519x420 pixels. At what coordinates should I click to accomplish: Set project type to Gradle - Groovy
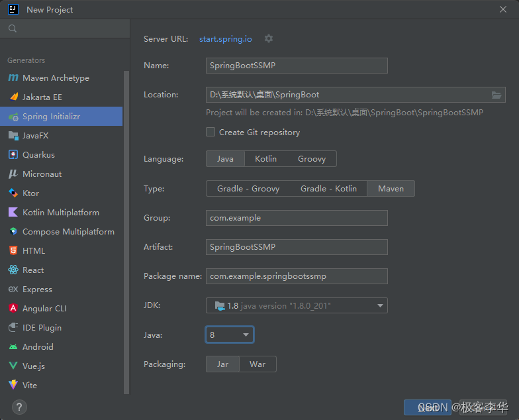pos(248,188)
